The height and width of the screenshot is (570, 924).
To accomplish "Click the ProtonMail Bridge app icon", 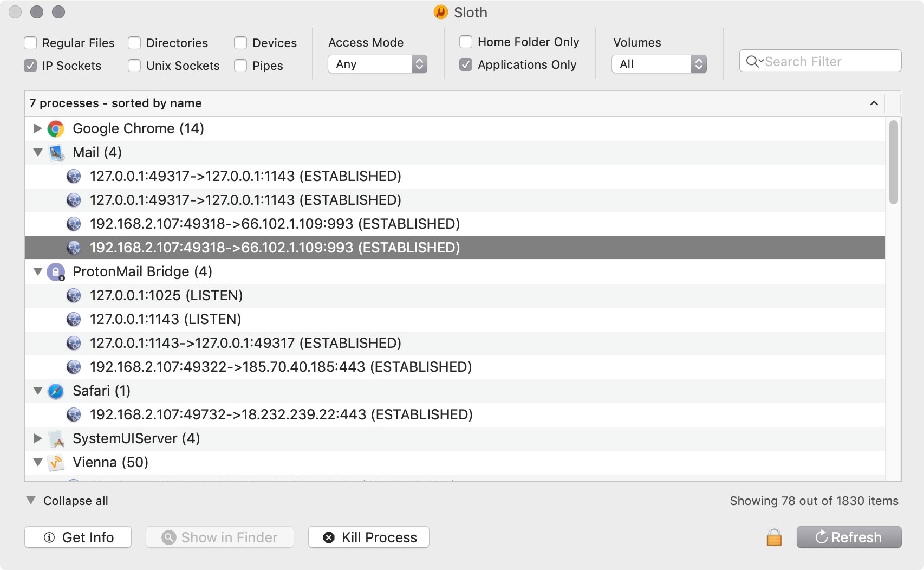I will tap(56, 272).
